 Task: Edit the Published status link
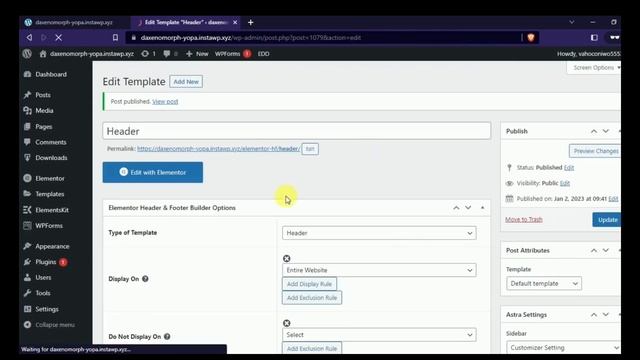click(x=569, y=167)
